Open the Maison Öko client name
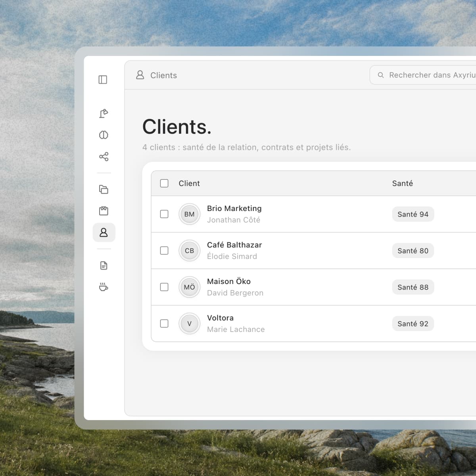476x476 pixels. click(x=229, y=281)
